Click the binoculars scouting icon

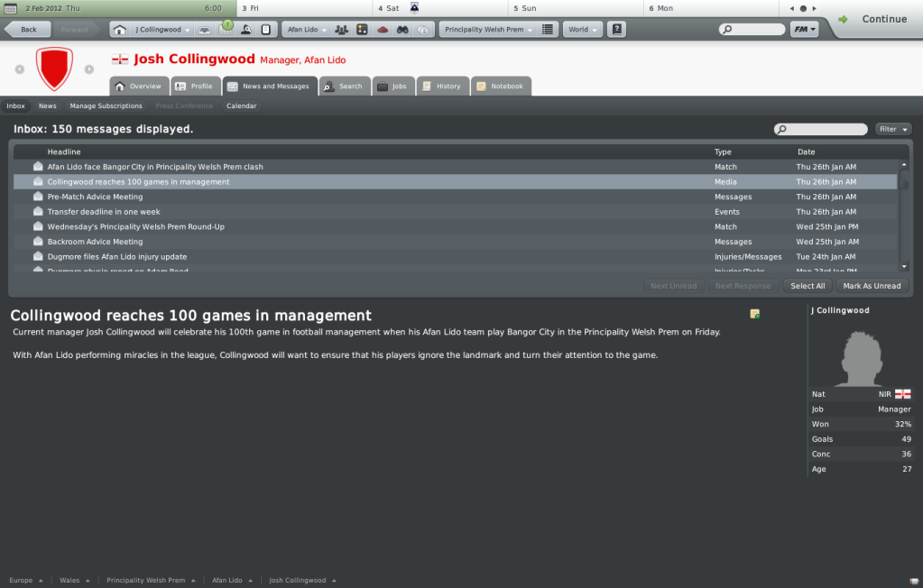pos(402,30)
